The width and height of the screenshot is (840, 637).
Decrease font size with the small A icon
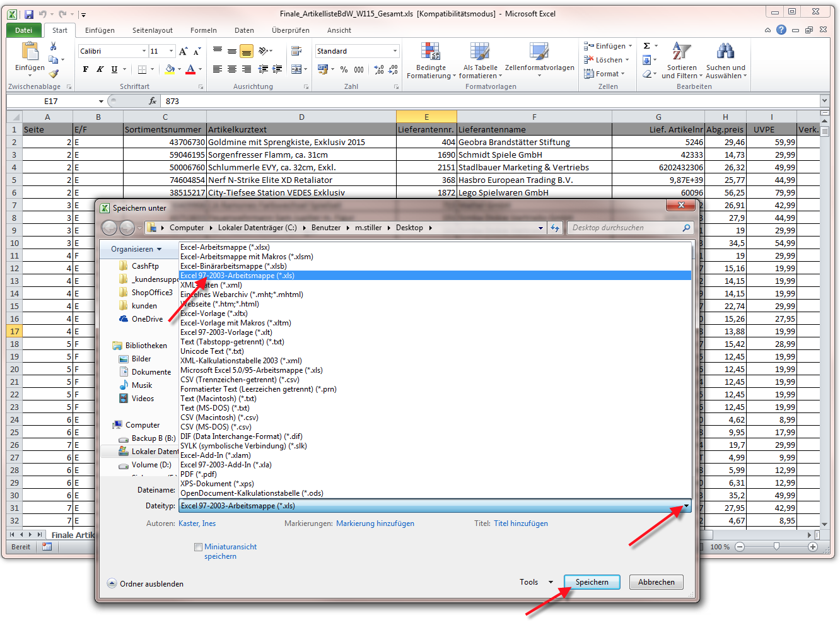pos(197,51)
